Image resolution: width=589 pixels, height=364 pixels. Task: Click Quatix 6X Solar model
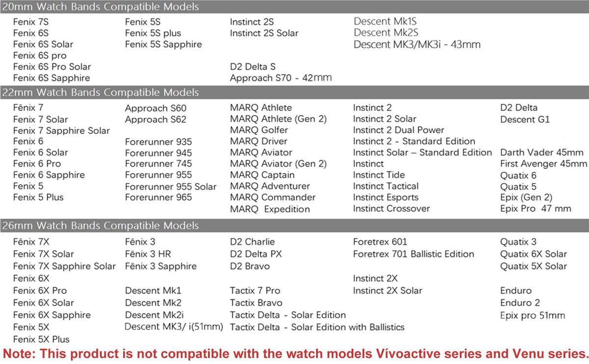[x=534, y=254]
